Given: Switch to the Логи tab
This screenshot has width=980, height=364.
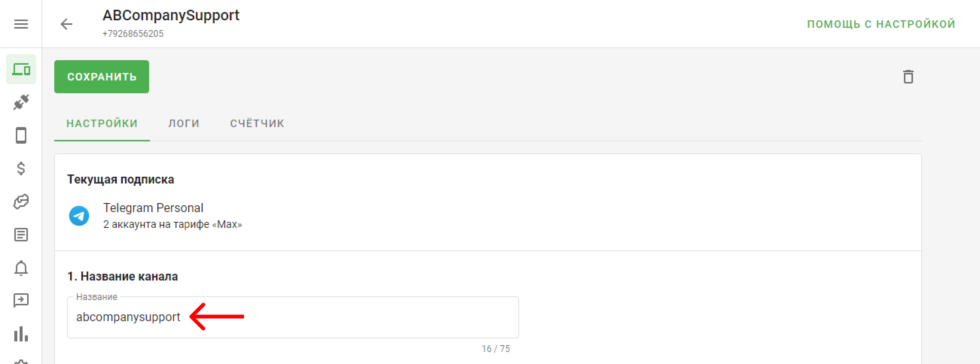Looking at the screenshot, I should (184, 123).
